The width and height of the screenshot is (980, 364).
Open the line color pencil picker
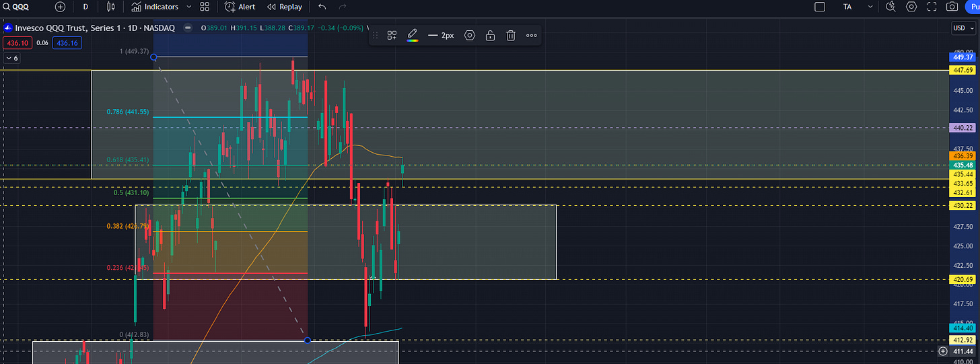tap(412, 35)
